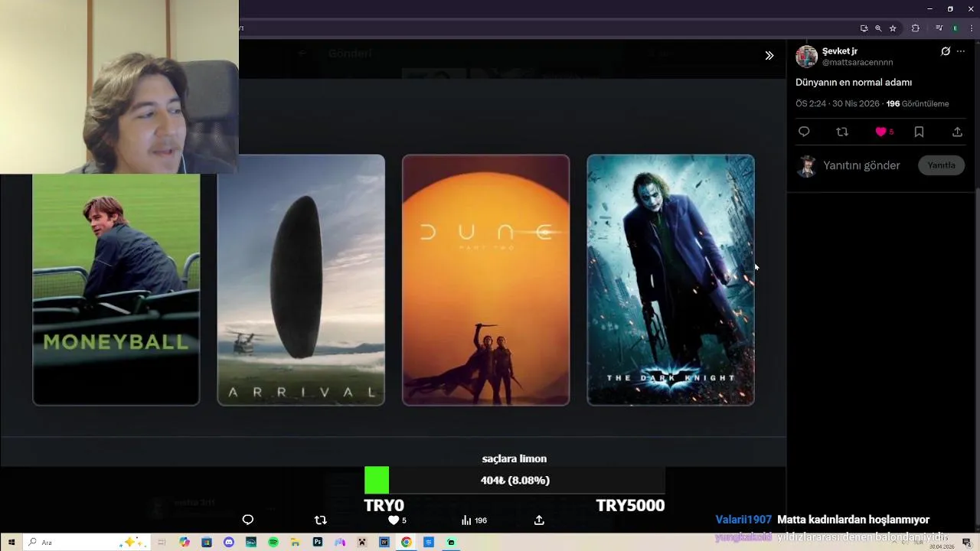Open the zoom magnifier in address bar
This screenshot has width=980, height=551.
click(x=878, y=28)
